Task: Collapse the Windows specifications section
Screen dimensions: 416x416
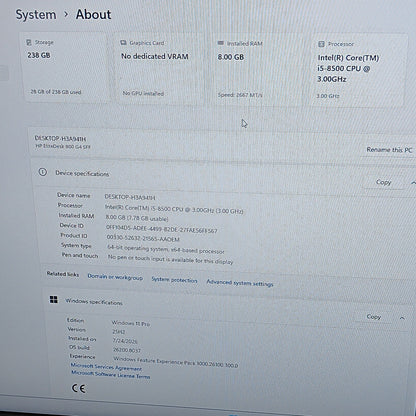Action: (x=402, y=318)
